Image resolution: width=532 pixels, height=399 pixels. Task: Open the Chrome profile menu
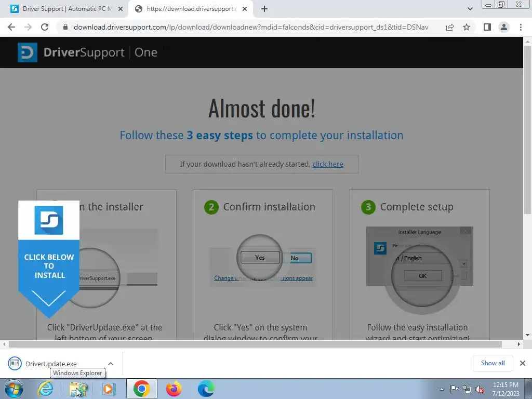coord(504,27)
